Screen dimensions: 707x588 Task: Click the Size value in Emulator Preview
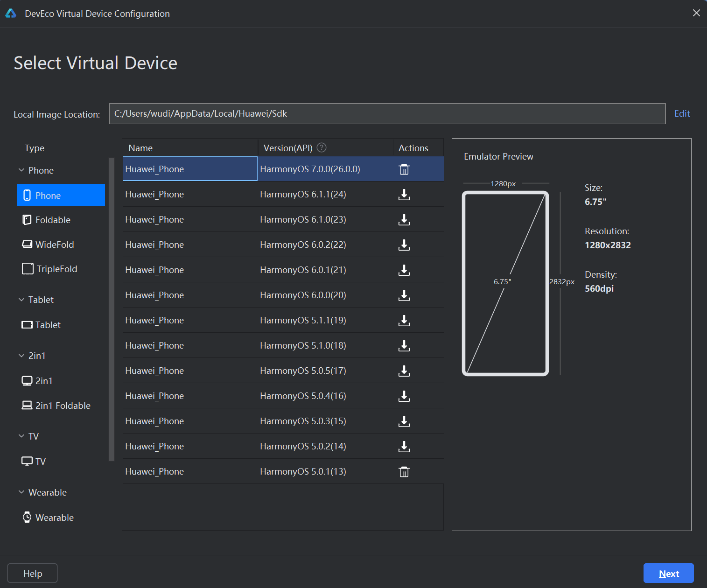click(x=595, y=202)
